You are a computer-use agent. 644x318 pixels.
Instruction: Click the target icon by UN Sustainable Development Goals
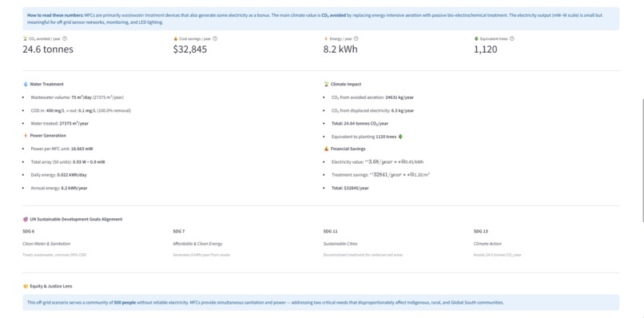click(26, 220)
